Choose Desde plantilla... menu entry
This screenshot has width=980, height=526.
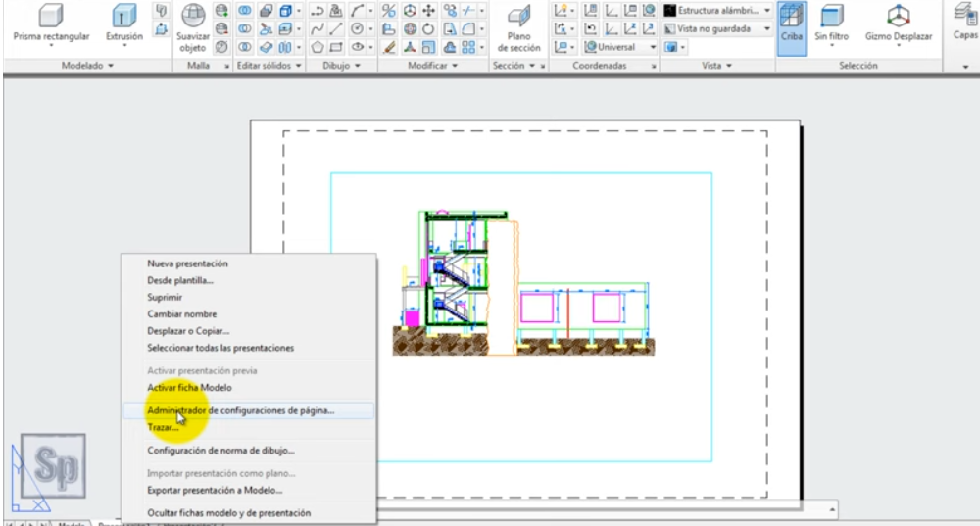[180, 280]
